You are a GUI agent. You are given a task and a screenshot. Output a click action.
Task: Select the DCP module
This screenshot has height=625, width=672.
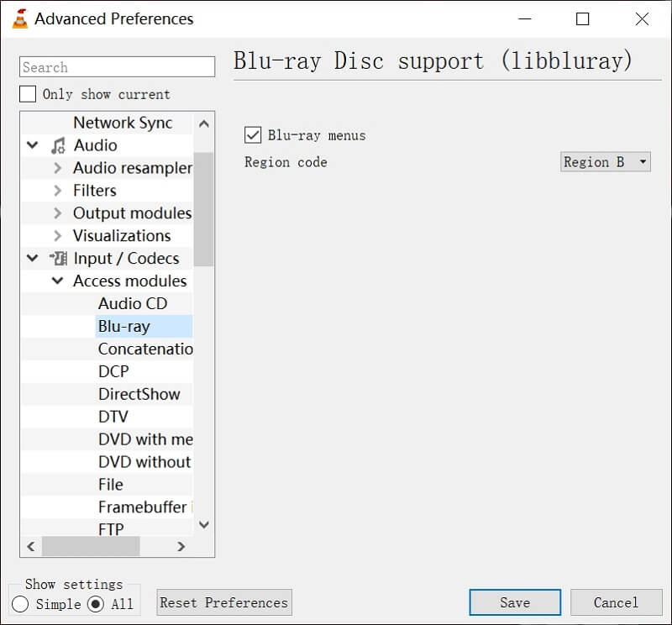click(113, 371)
